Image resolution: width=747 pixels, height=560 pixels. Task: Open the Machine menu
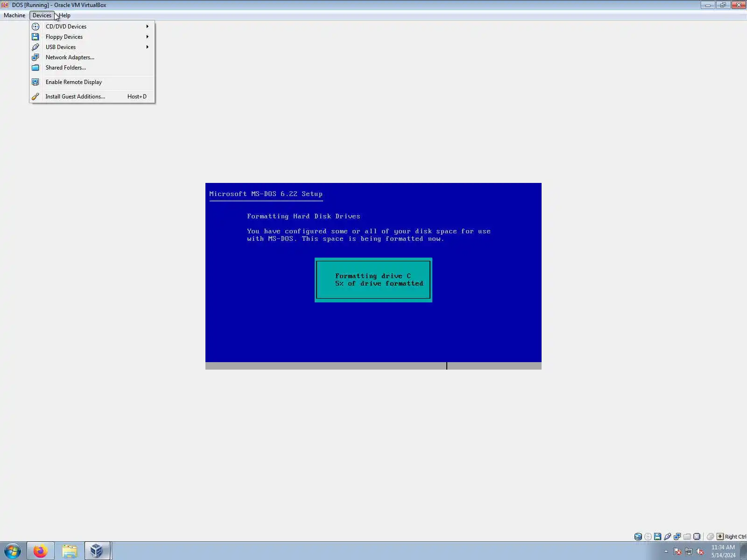14,15
